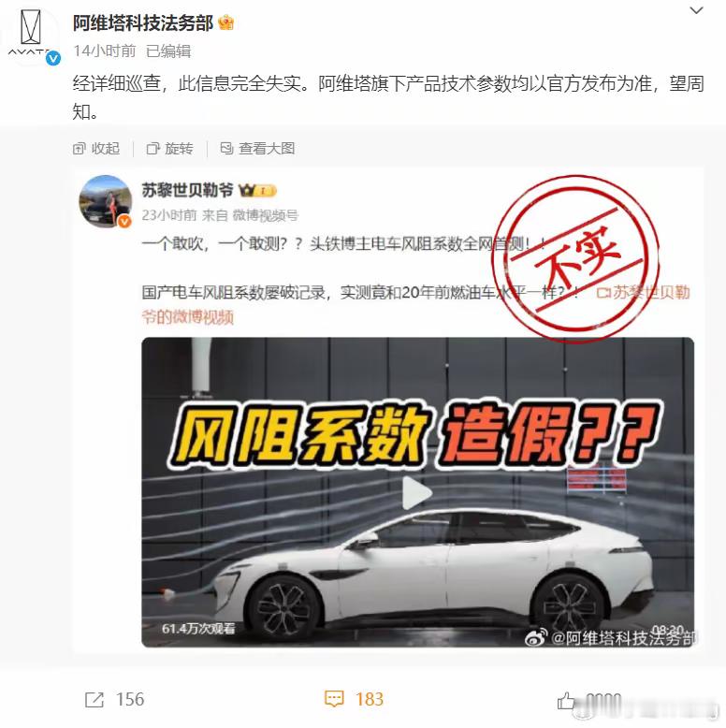Collapse the image with 收起
The height and width of the screenshot is (728, 726).
tap(96, 149)
